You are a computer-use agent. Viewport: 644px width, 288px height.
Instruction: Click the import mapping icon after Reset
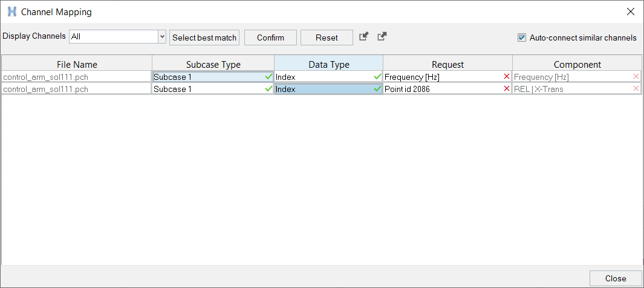[x=363, y=36]
